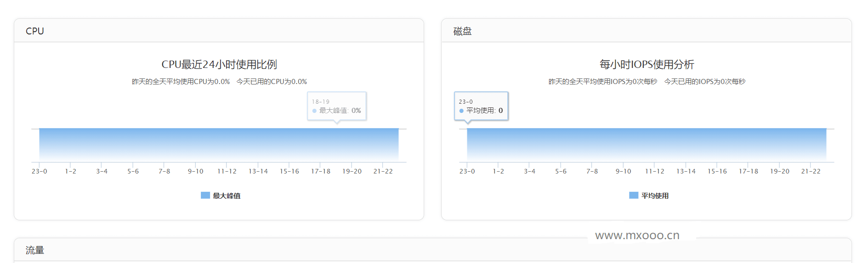Click the 5-6 hour label on disk chart

(x=561, y=171)
